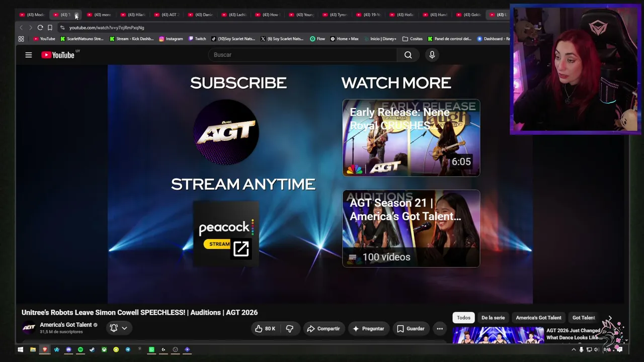This screenshot has height=362, width=644.
Task: Open Steam from the taskbar
Action: (92, 349)
